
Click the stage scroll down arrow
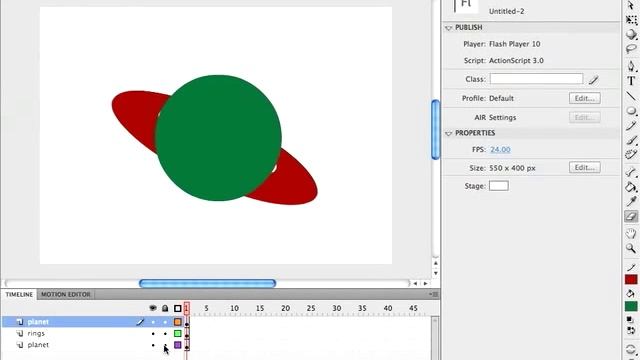[x=436, y=273]
